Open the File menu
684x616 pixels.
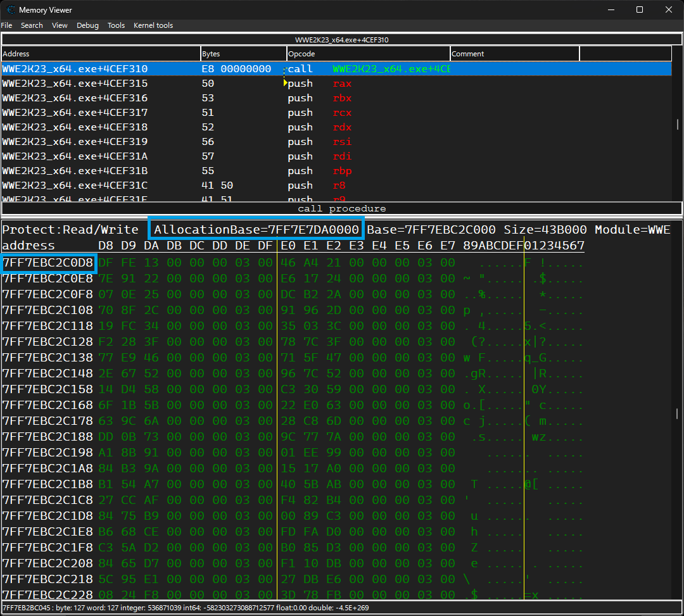pos(6,25)
